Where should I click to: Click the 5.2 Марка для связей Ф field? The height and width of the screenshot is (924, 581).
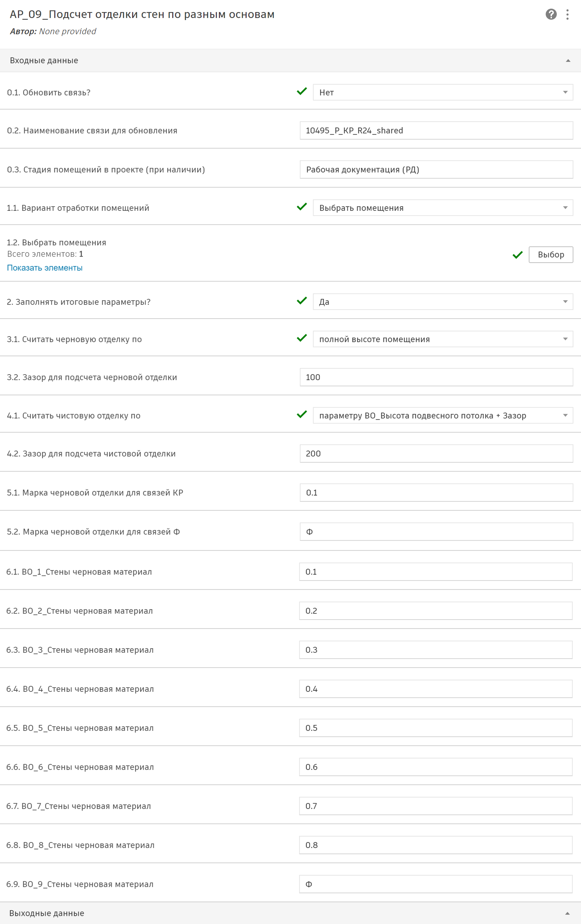point(436,532)
